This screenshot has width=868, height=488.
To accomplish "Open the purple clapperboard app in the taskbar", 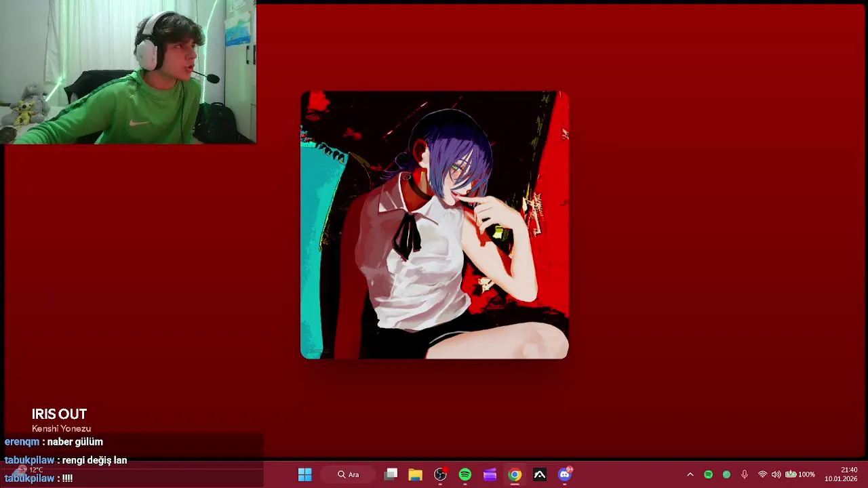I will (x=490, y=474).
